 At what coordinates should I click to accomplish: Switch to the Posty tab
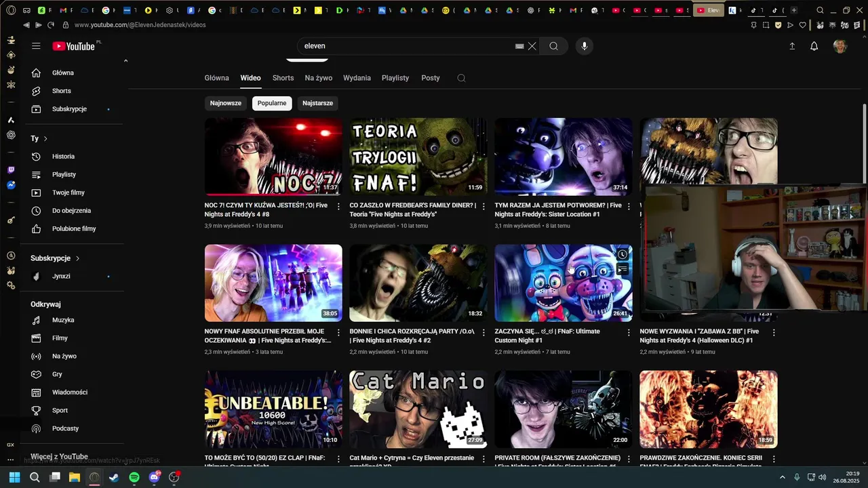[431, 78]
